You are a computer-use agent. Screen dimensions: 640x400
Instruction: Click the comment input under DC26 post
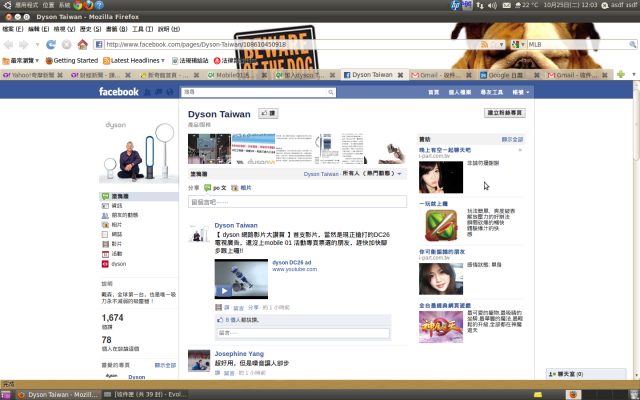click(x=303, y=333)
